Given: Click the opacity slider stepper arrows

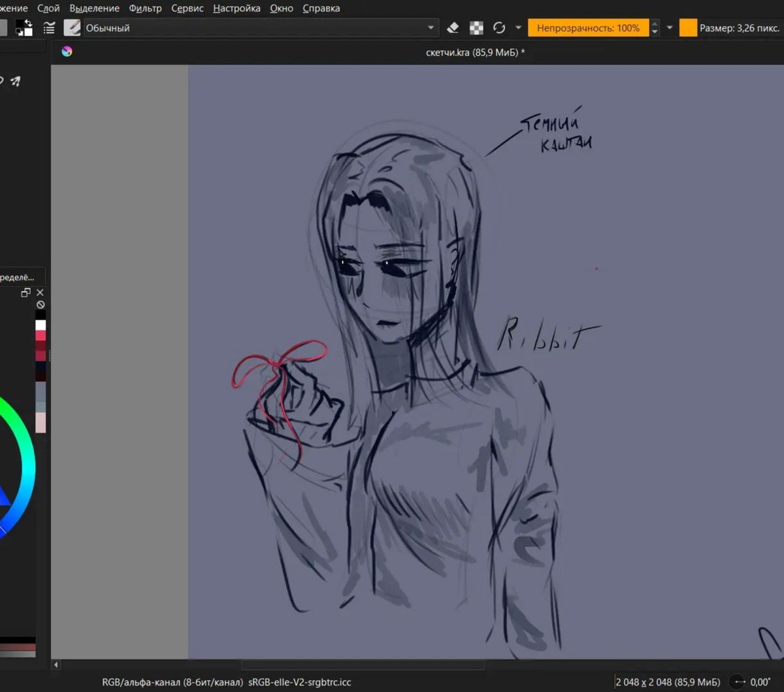Looking at the screenshot, I should [654, 28].
